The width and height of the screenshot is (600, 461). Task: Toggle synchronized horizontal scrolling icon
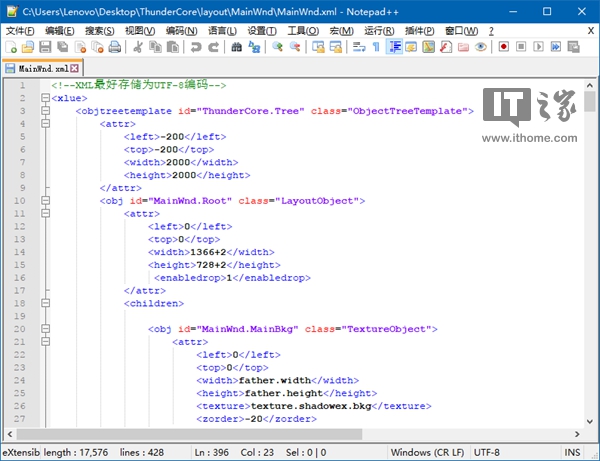pyautogui.click(x=336, y=47)
